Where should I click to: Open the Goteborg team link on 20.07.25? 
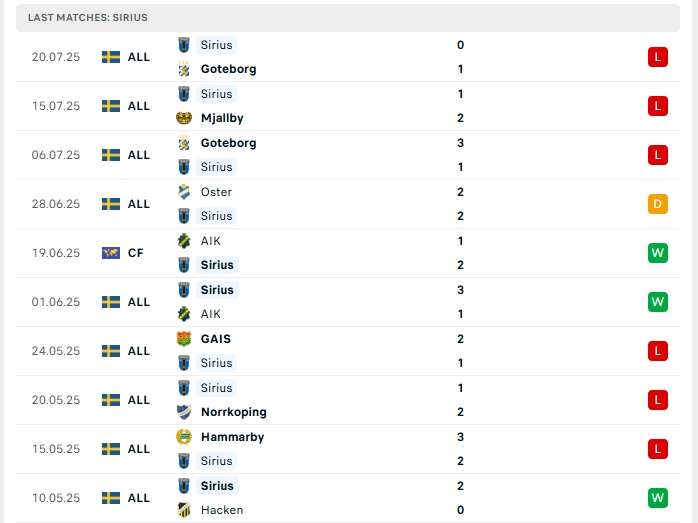click(228, 69)
